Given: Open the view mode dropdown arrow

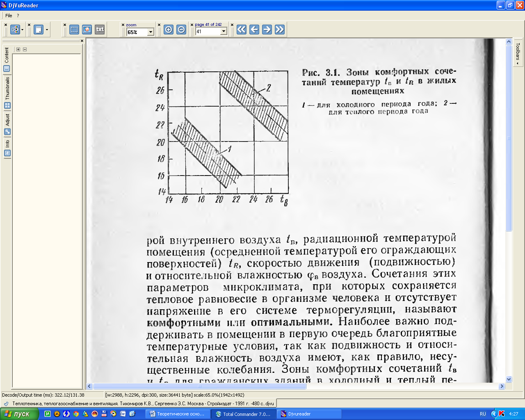Looking at the screenshot, I should [x=22, y=30].
